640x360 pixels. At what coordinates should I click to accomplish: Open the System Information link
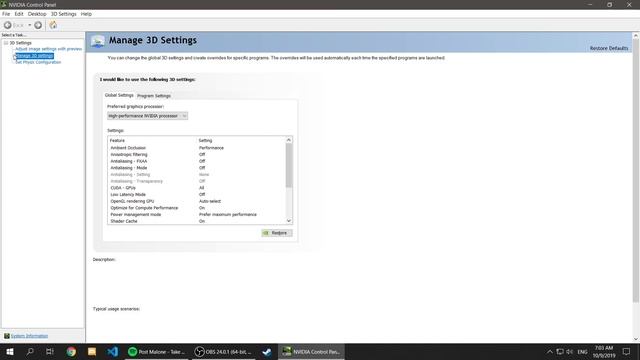tap(29, 336)
